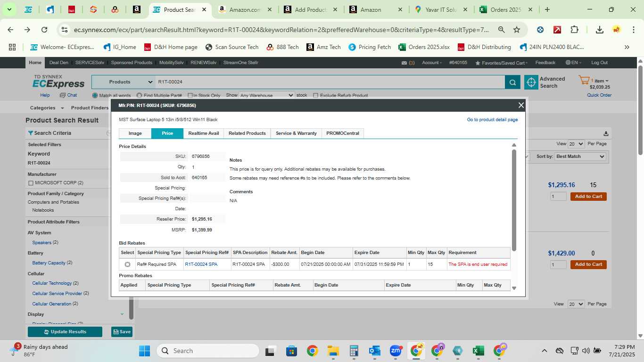Open Chrome apps grid in bookmarks bar
Image resolution: width=644 pixels, height=362 pixels.
12,47
